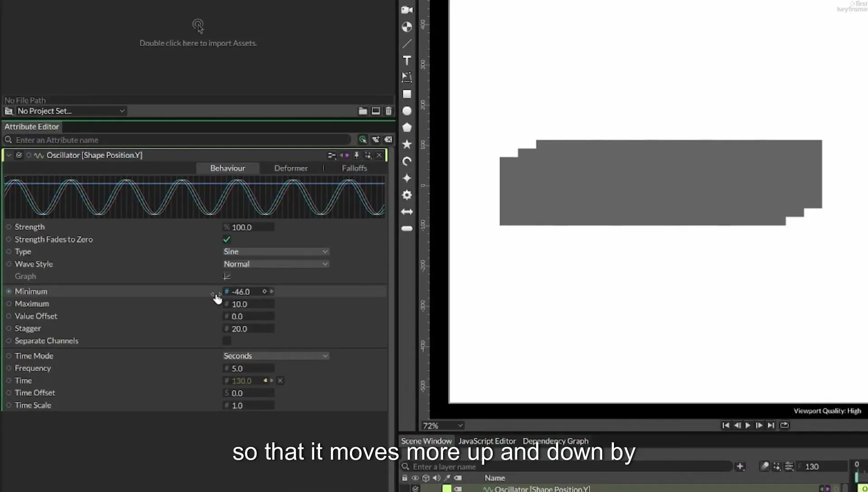Viewport: 868px width, 492px height.
Task: Click the folder icon in Assets panel
Action: pyautogui.click(x=363, y=111)
